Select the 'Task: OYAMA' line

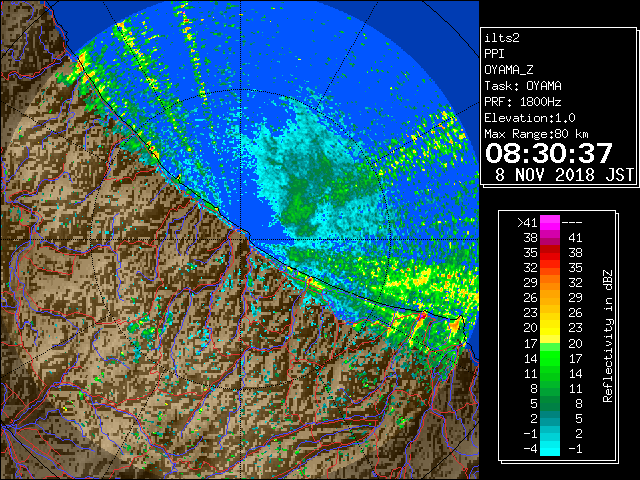click(x=523, y=86)
